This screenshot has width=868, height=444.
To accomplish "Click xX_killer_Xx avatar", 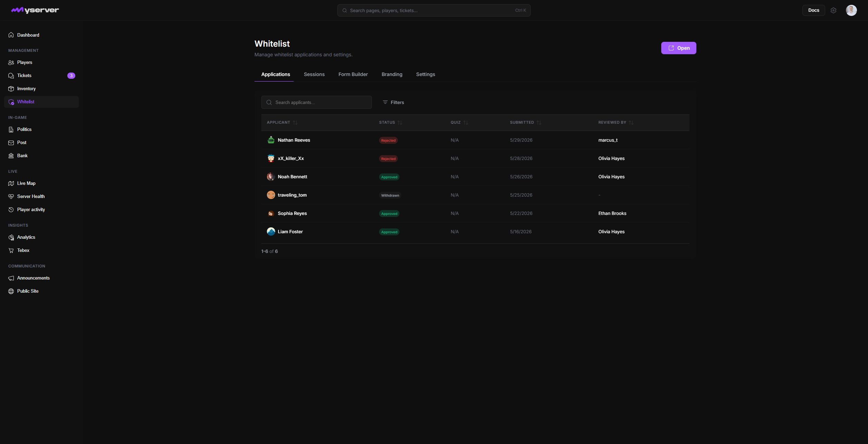I will (x=271, y=158).
